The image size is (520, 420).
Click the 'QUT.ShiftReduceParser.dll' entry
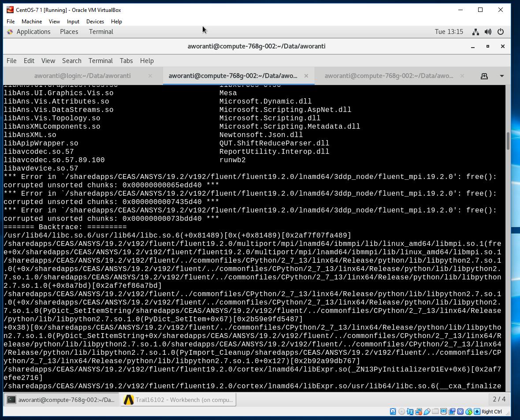coord(274,143)
